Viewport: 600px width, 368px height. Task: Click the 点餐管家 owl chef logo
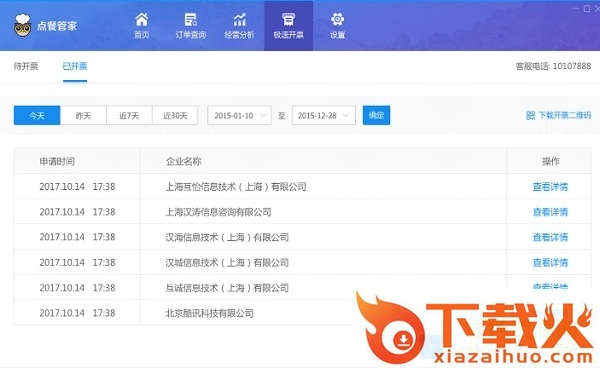(x=22, y=25)
